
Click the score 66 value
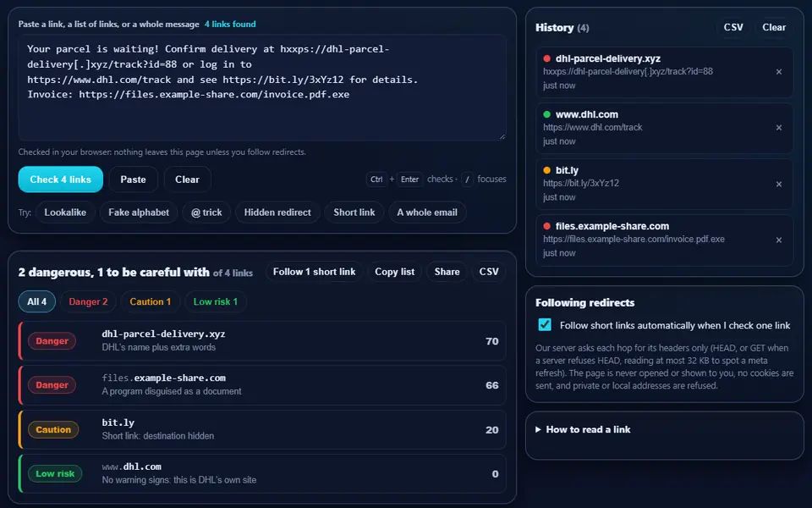click(492, 385)
